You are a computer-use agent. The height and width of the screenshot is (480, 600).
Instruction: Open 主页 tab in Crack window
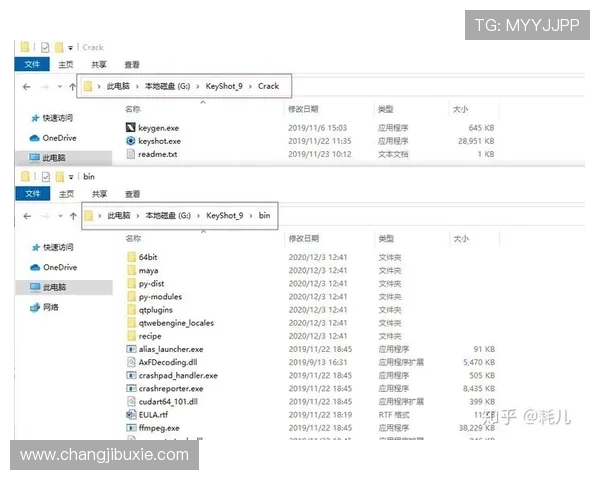[x=66, y=65]
